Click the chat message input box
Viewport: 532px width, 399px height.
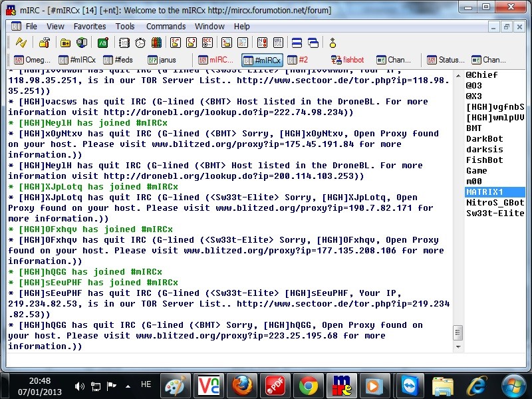265,360
